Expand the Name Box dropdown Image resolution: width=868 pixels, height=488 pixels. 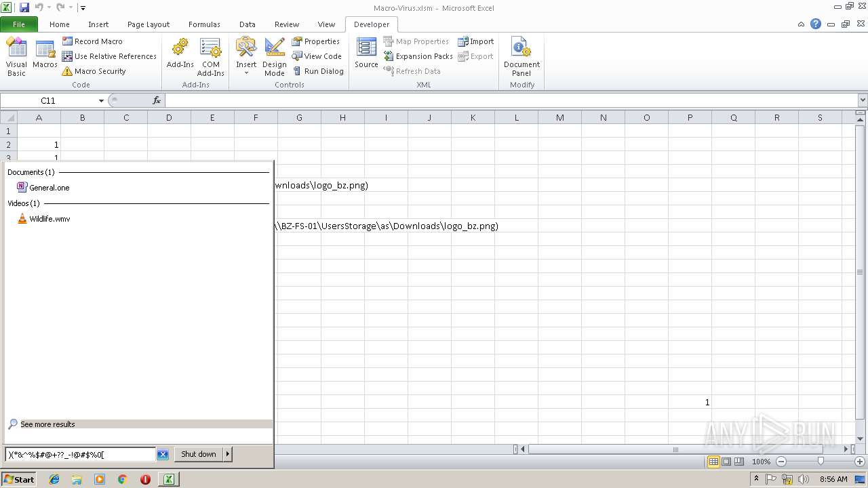tap(101, 100)
